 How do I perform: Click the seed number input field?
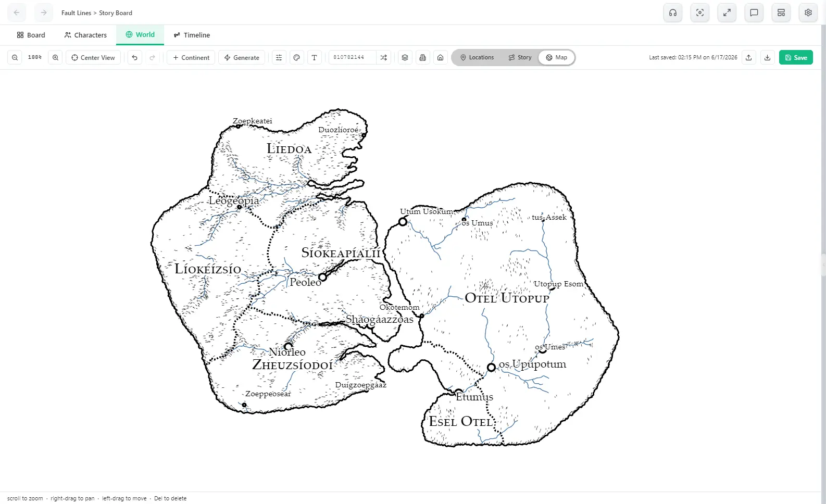tap(352, 58)
